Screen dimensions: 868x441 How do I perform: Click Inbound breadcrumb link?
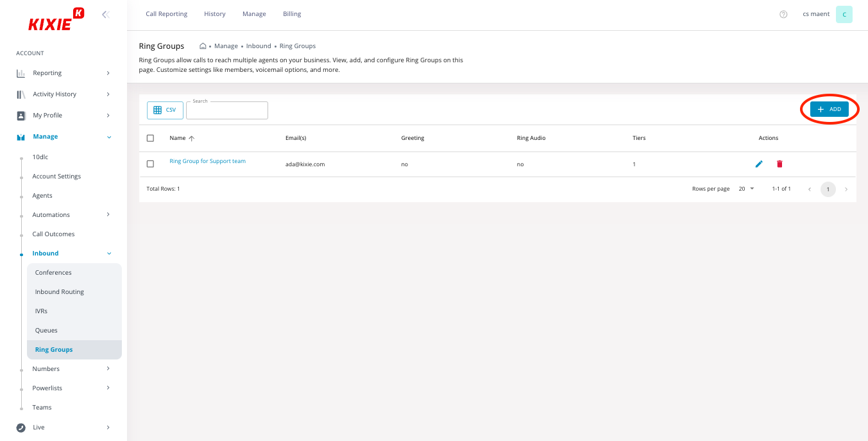[x=259, y=46]
